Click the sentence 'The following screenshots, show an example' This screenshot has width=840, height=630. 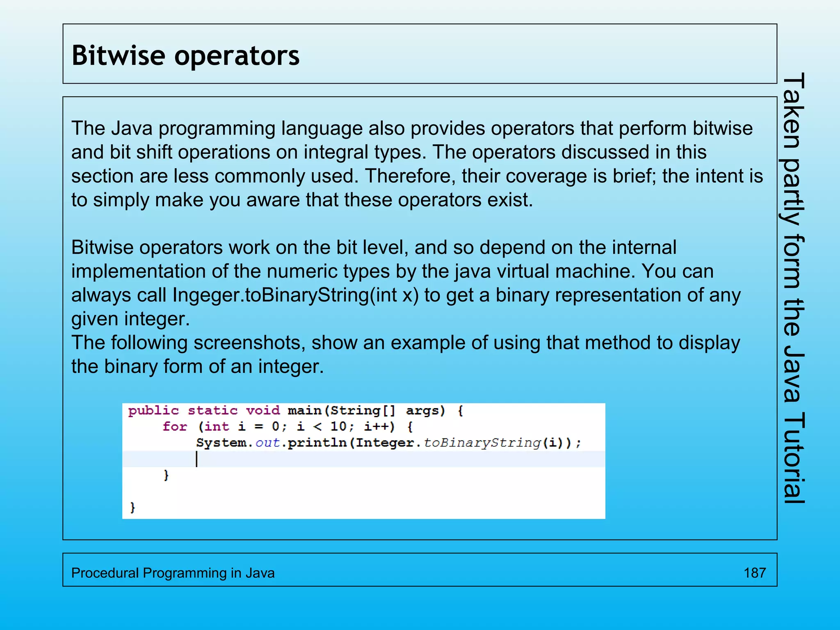click(405, 354)
